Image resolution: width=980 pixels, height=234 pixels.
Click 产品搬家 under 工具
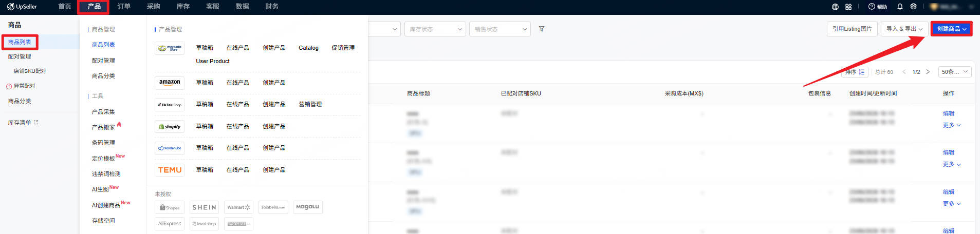(x=103, y=127)
